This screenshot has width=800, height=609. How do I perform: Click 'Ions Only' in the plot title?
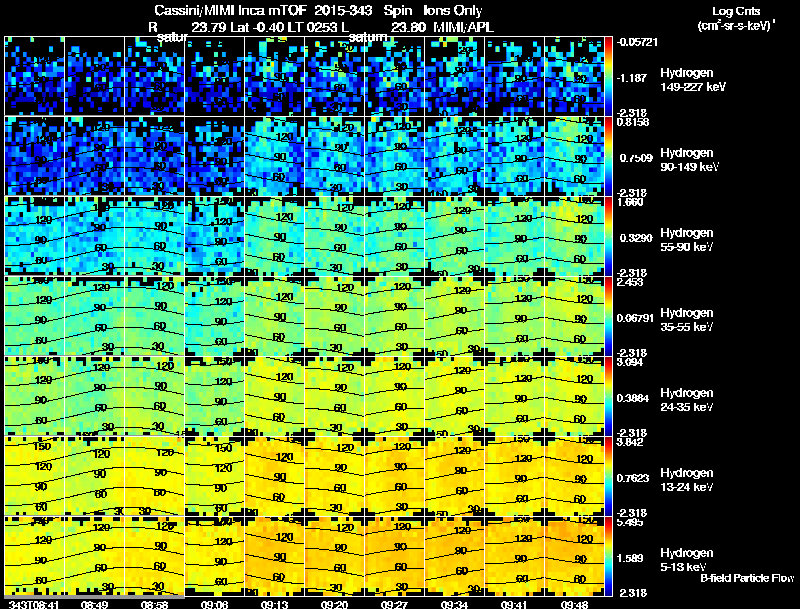coord(452,11)
